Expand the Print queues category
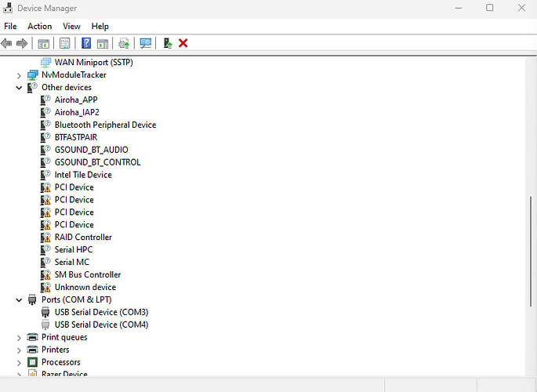 point(19,338)
